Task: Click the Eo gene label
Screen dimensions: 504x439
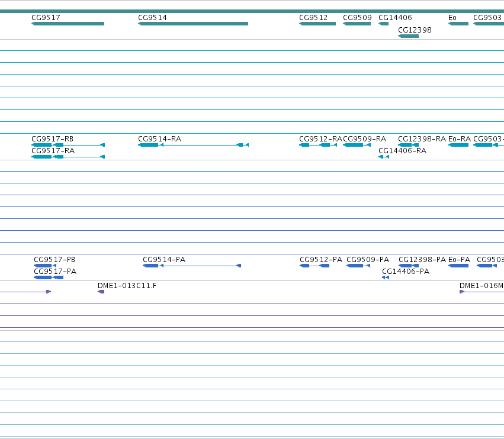Action: tap(452, 18)
